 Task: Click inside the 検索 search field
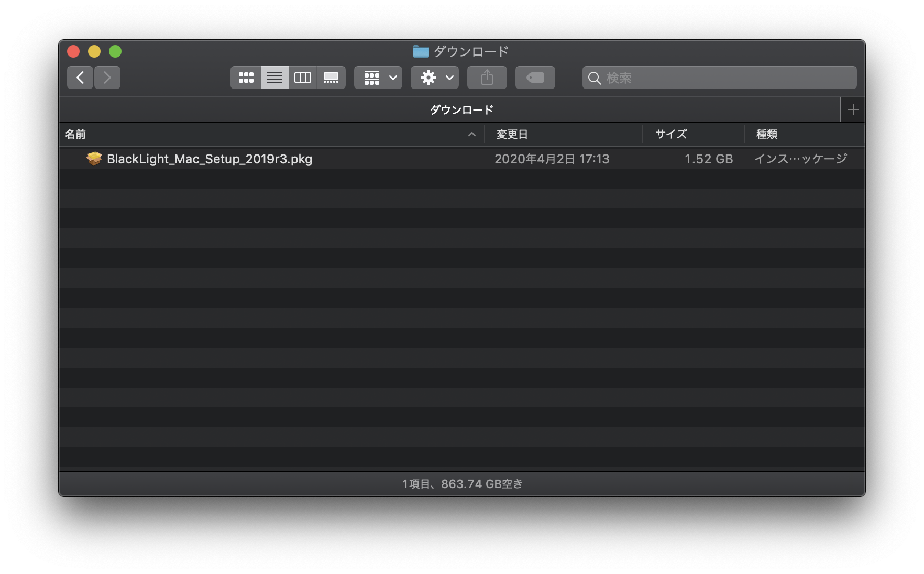coord(681,78)
